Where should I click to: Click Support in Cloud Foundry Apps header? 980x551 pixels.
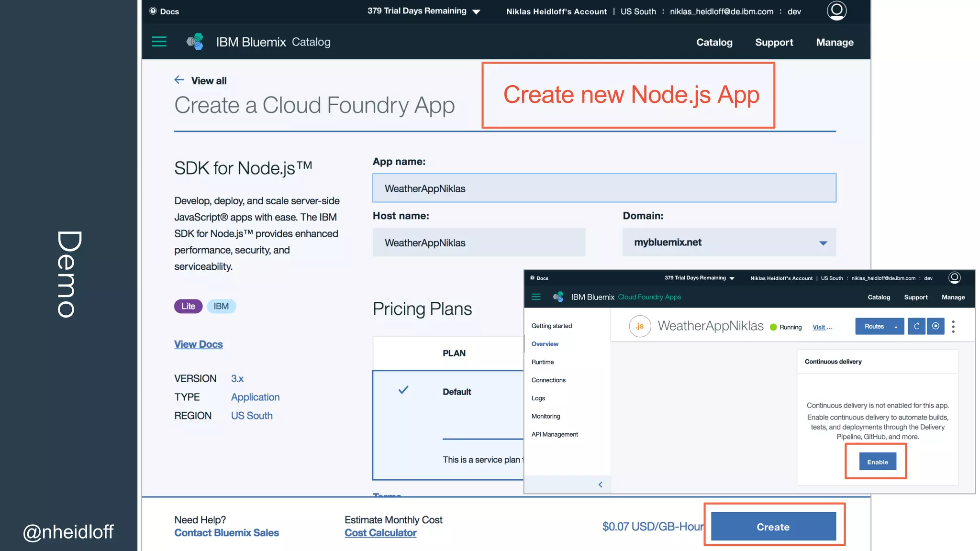[915, 297]
